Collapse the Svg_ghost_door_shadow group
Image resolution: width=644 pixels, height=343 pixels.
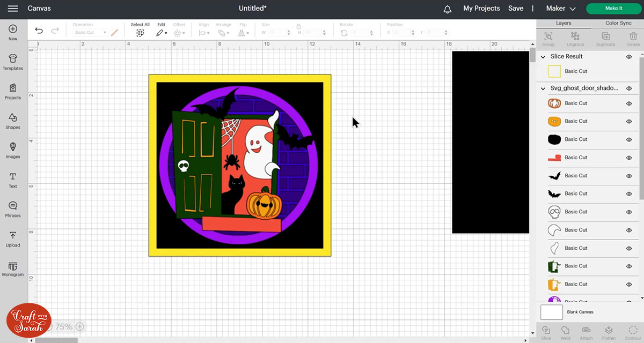point(543,88)
